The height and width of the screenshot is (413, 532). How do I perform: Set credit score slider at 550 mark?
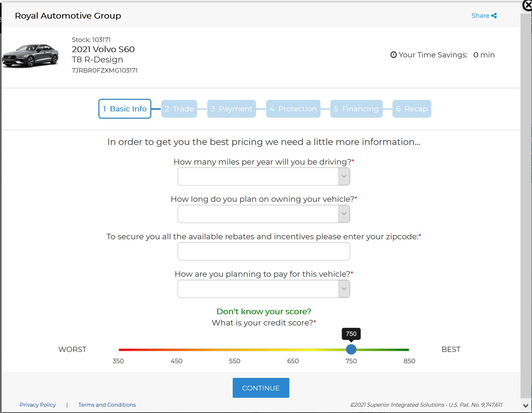(235, 350)
